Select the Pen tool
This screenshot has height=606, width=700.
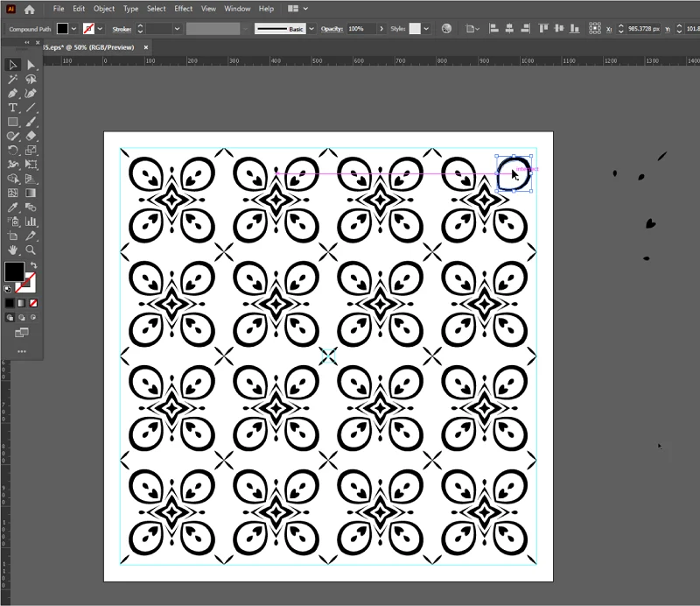click(x=12, y=94)
